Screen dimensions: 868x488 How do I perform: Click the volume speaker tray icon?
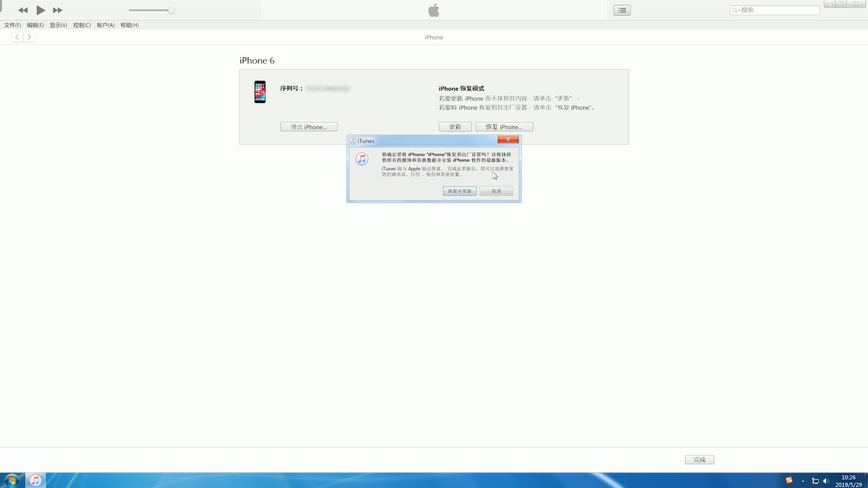pyautogui.click(x=826, y=481)
